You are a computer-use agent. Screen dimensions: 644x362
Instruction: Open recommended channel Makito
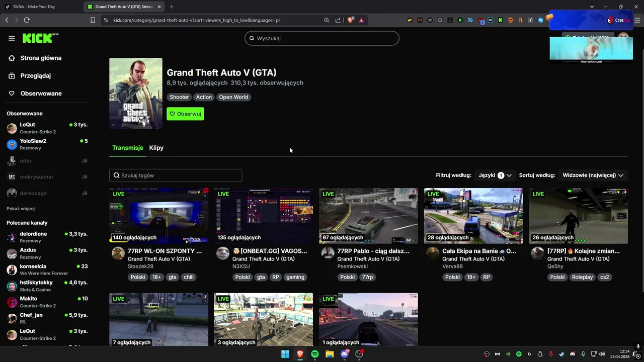pos(47,302)
